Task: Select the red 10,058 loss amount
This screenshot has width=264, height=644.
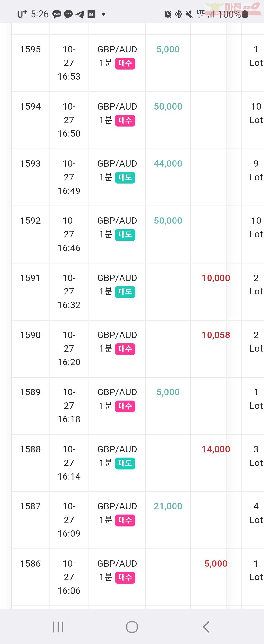Action: [x=216, y=335]
